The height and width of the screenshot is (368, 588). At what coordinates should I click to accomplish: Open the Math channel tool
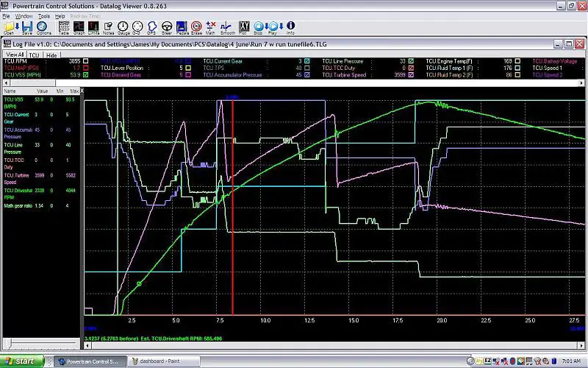coord(211,27)
